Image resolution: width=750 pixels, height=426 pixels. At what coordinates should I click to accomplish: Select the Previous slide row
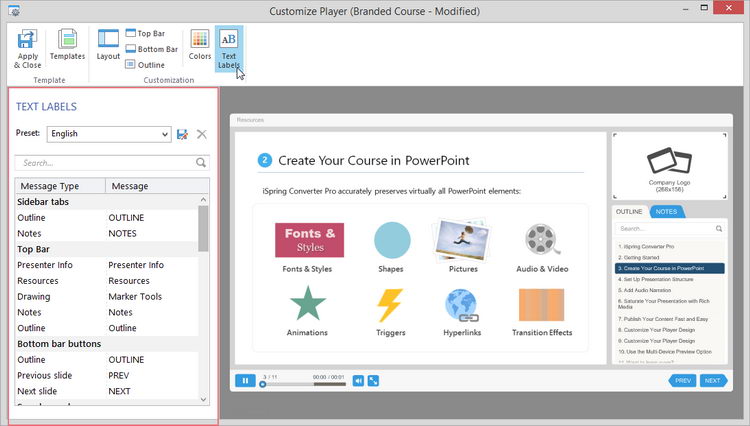[x=107, y=375]
